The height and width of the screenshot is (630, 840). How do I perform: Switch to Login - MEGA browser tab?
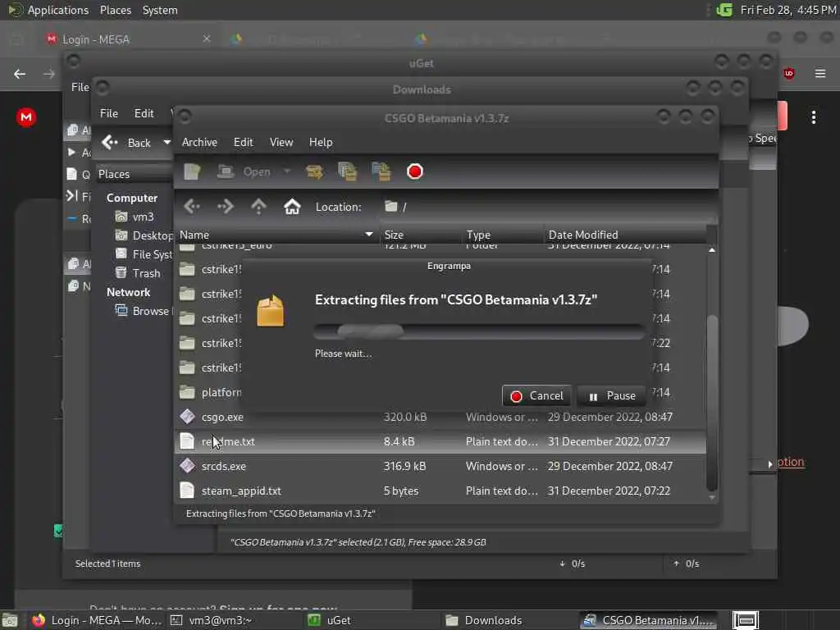click(129, 39)
